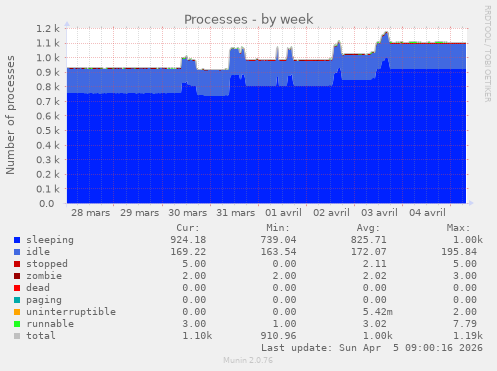The image size is (497, 371).
Task: Click runnable average value 3.02
Action: [375, 324]
